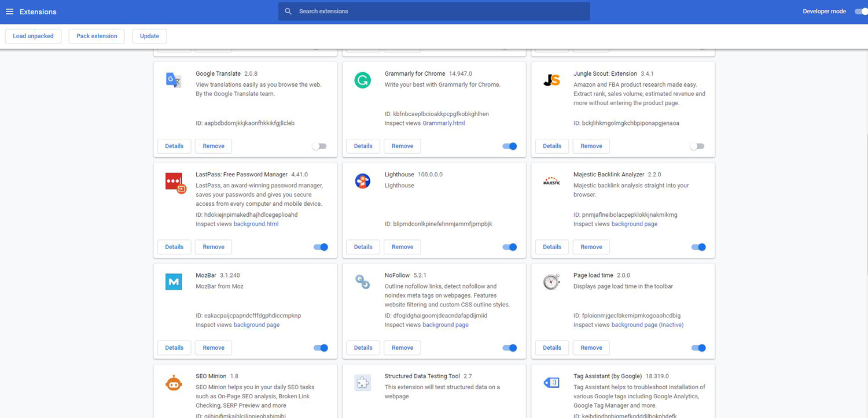Disable the Lighthouse extension toggle
868x418 pixels.
click(x=510, y=247)
